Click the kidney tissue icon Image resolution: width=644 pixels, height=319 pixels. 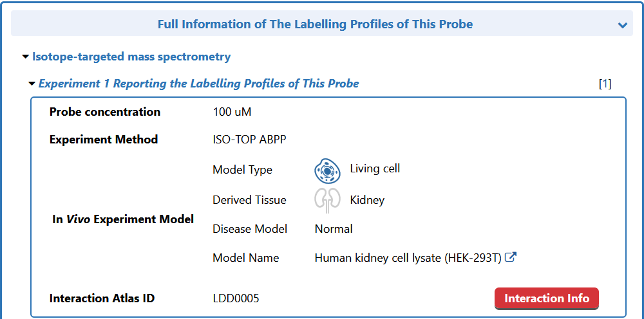point(327,200)
